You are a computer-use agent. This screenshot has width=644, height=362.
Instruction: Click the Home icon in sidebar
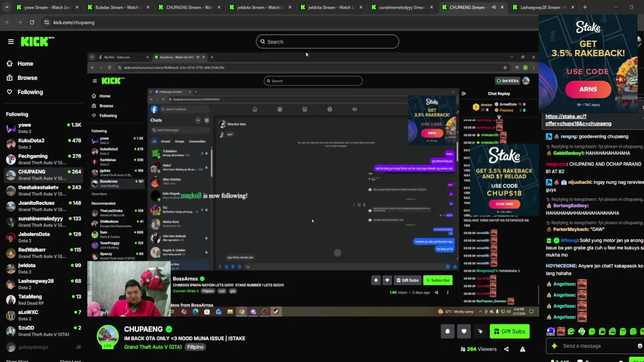pos(9,64)
